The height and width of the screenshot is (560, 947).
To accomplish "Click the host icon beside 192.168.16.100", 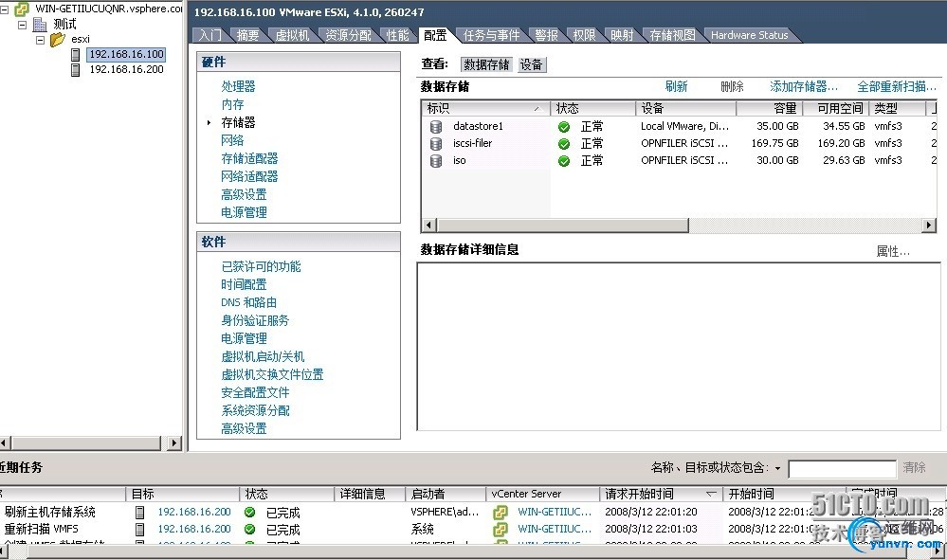I will point(76,54).
